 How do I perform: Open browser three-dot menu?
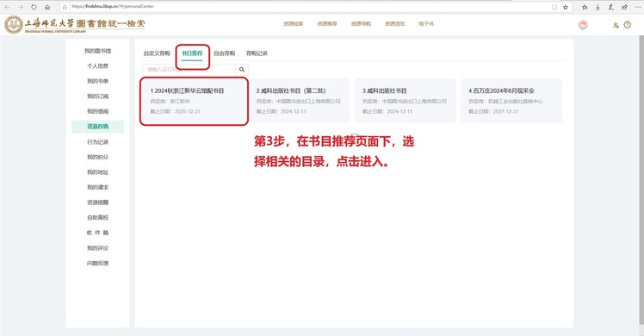coord(638,7)
